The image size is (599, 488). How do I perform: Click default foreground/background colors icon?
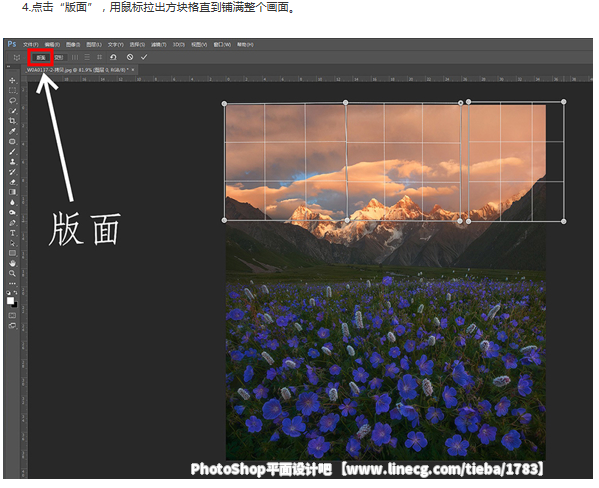[9, 293]
